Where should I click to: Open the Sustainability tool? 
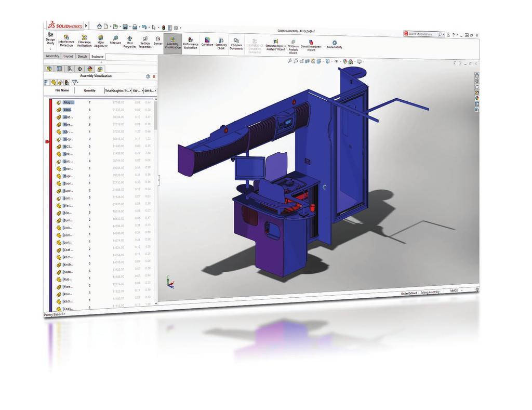coord(335,45)
